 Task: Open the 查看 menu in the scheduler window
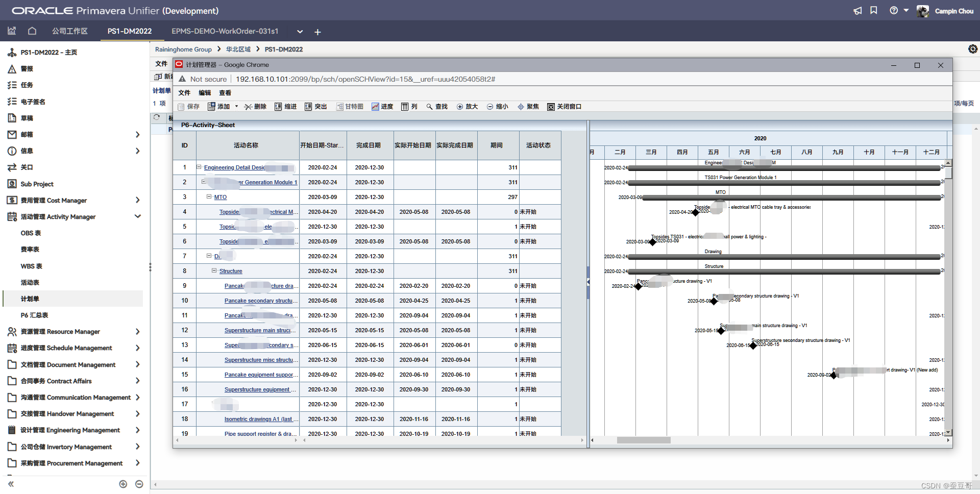click(x=225, y=93)
